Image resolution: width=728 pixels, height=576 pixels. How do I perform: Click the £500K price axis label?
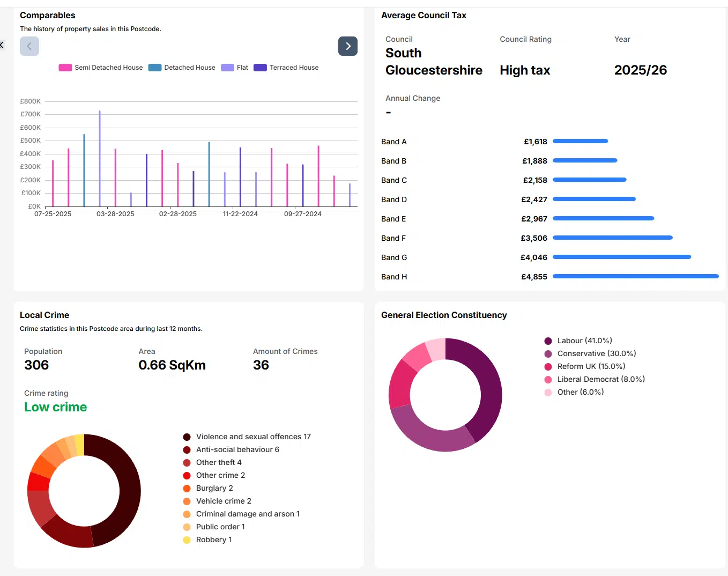coord(31,141)
